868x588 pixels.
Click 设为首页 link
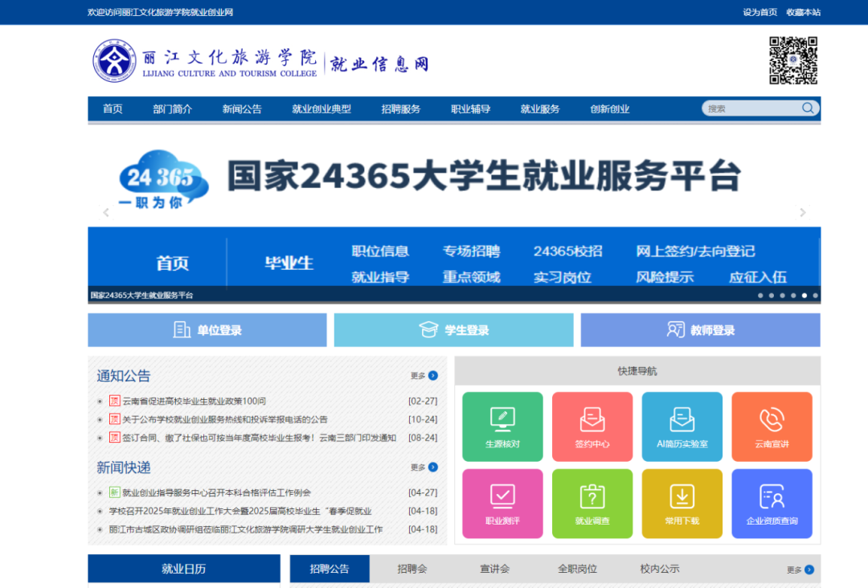[760, 12]
